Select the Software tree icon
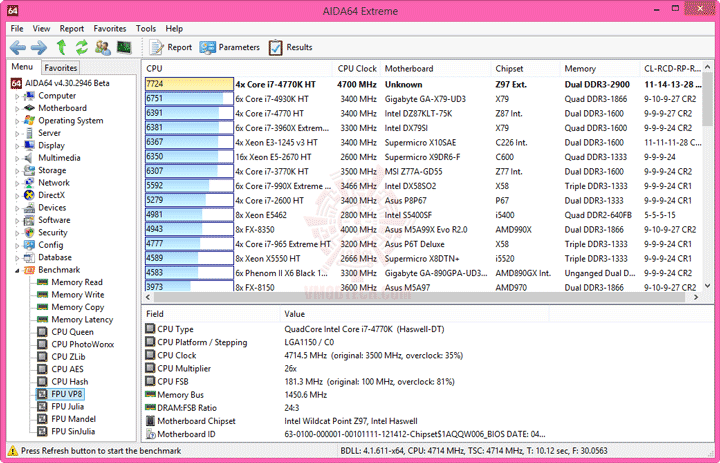The height and width of the screenshot is (463, 720). click(29, 220)
